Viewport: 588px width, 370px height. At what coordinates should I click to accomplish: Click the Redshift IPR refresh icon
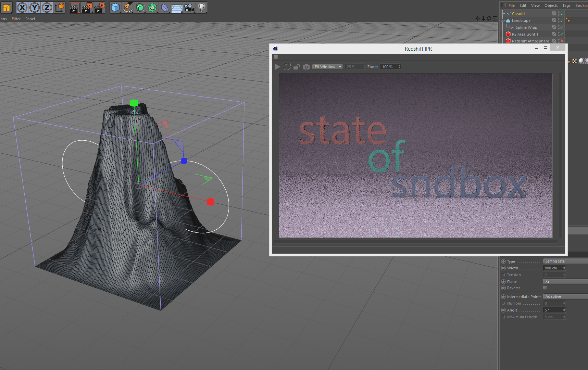click(x=287, y=67)
